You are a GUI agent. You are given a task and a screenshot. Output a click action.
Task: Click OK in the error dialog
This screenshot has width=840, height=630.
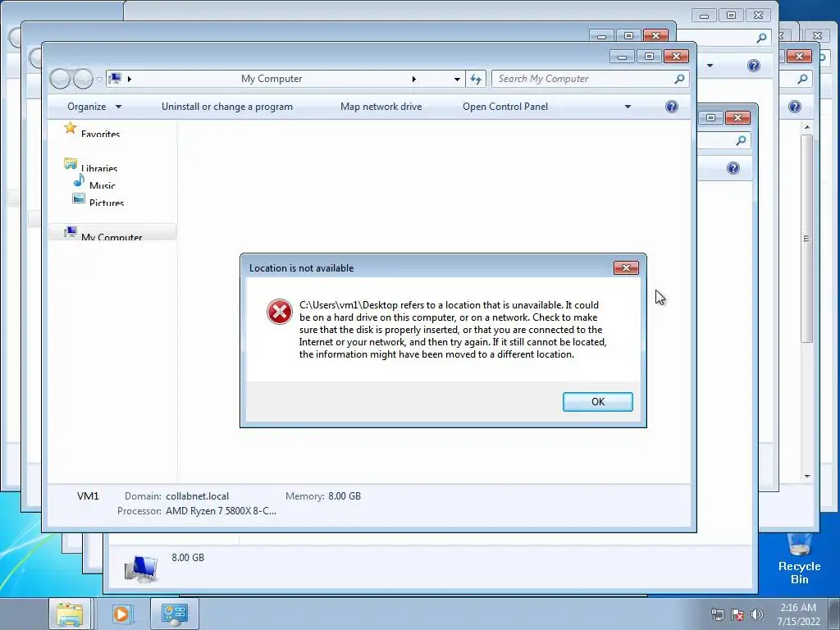point(597,402)
